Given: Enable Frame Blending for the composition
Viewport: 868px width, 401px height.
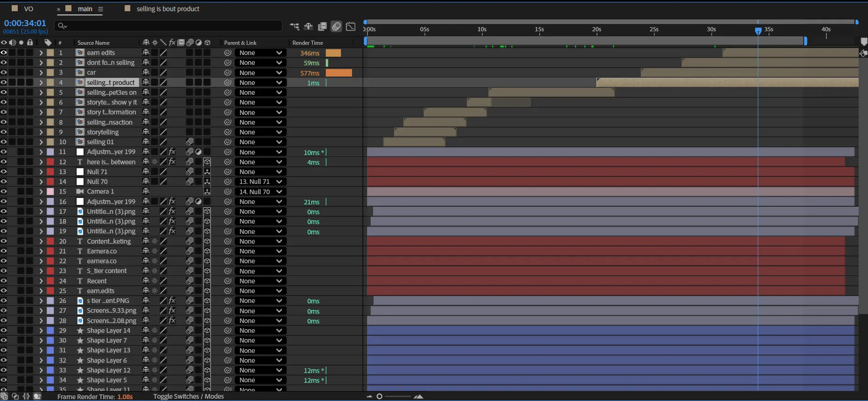Looking at the screenshot, I should (x=322, y=27).
